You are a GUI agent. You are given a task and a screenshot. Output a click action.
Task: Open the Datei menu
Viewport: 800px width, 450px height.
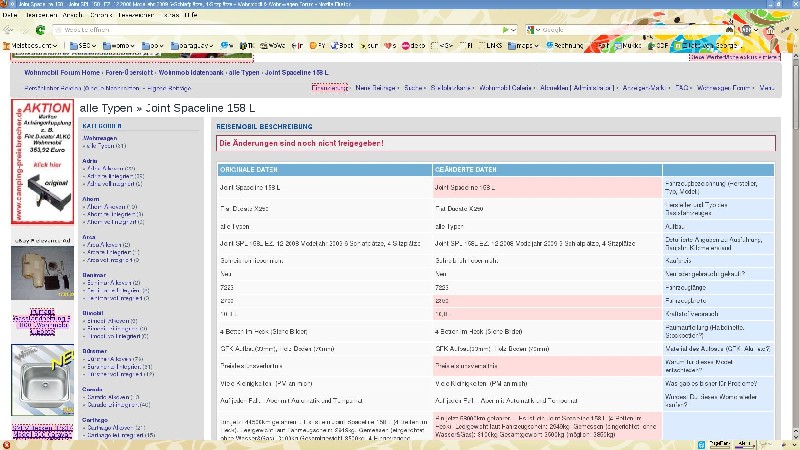coord(10,15)
